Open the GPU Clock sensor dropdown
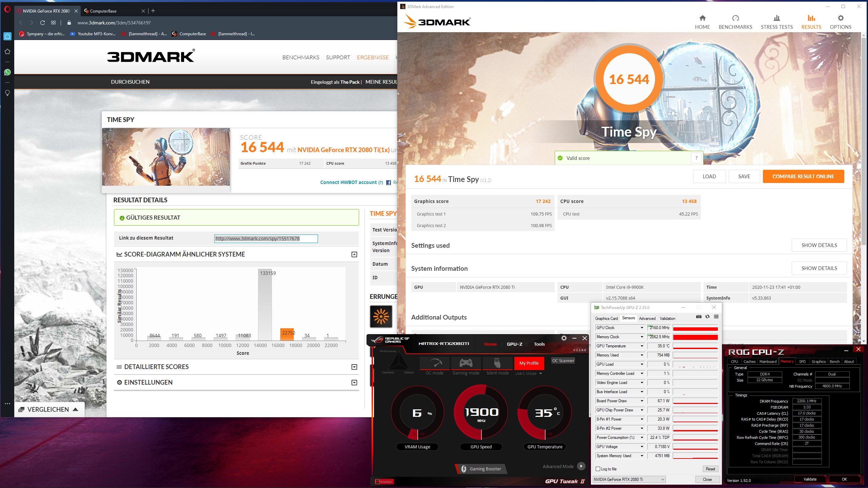The width and height of the screenshot is (868, 488). [x=642, y=328]
